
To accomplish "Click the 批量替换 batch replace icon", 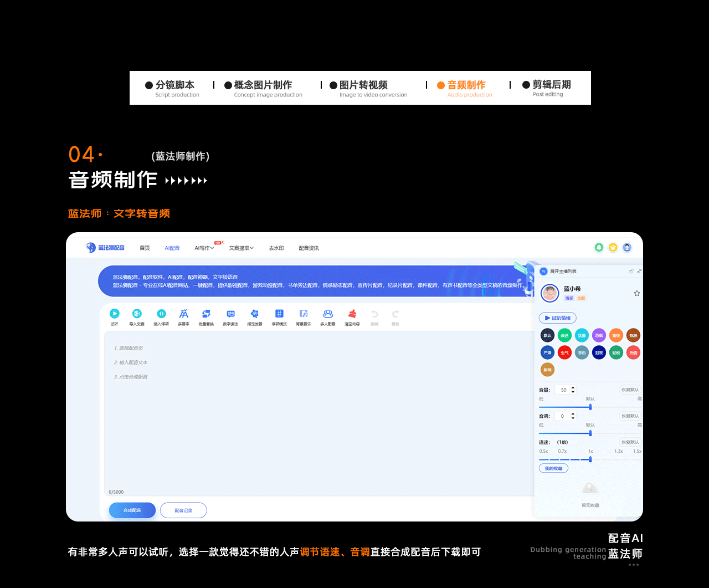I will (206, 314).
